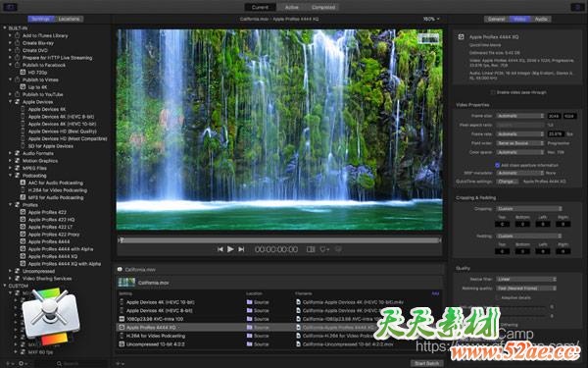588x368 pixels.
Task: Open the marker pop-up menu icon
Action: (x=324, y=249)
